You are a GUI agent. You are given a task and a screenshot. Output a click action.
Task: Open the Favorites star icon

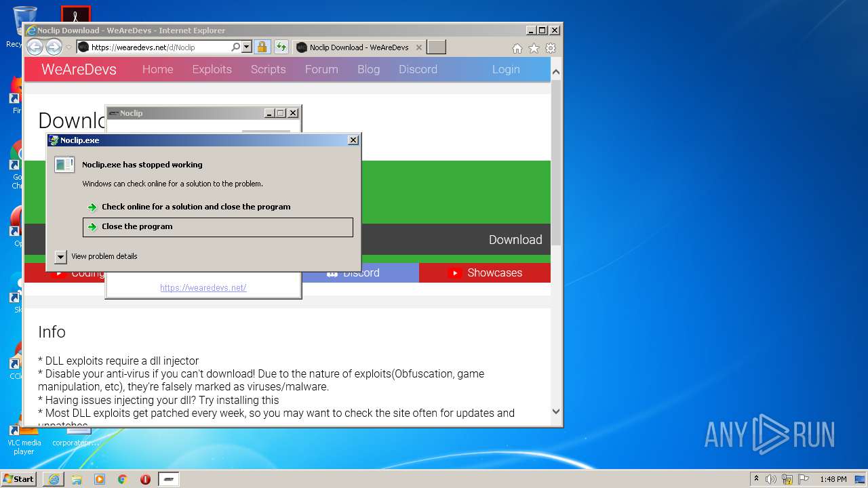pos(534,48)
